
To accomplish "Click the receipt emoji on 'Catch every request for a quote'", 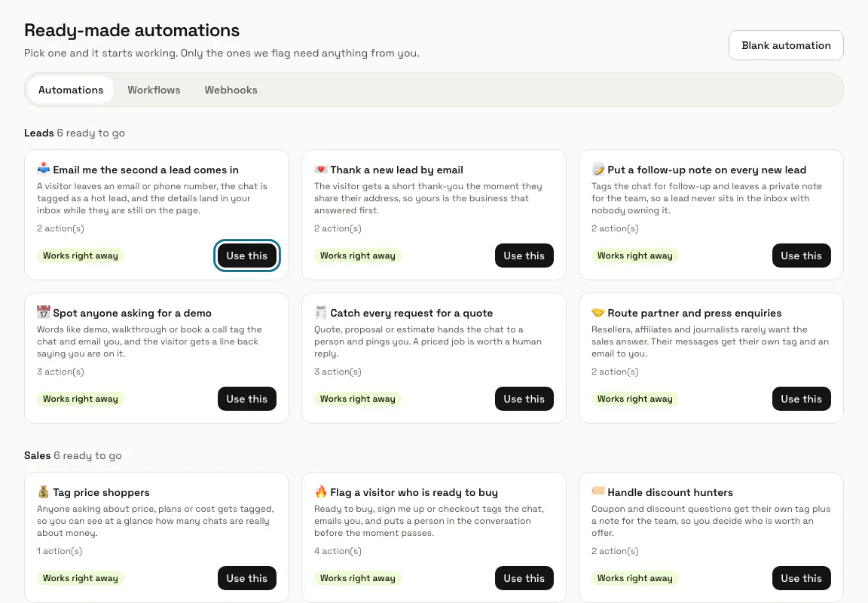I will pyautogui.click(x=320, y=312).
